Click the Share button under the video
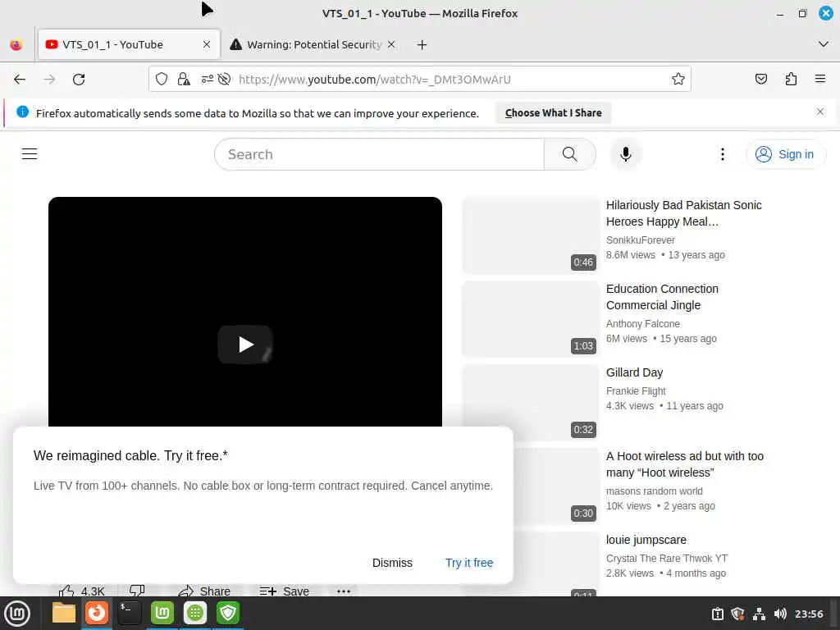 (x=204, y=591)
